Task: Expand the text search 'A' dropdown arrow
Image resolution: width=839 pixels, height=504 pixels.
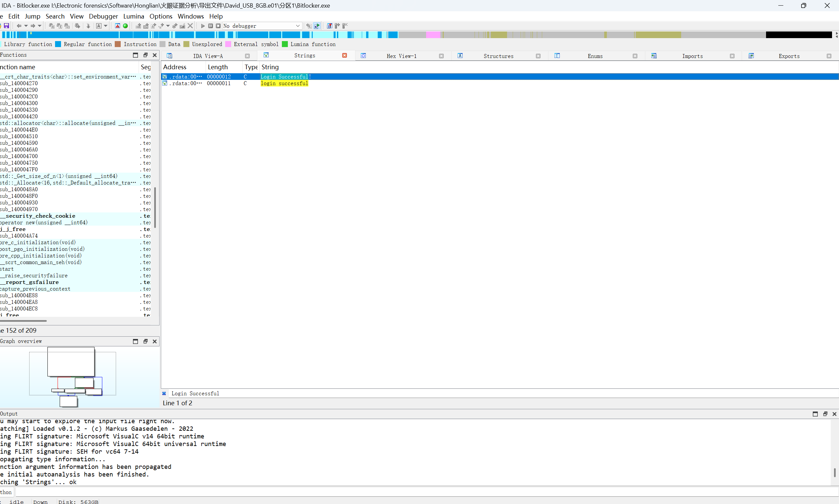Action: coord(106,26)
